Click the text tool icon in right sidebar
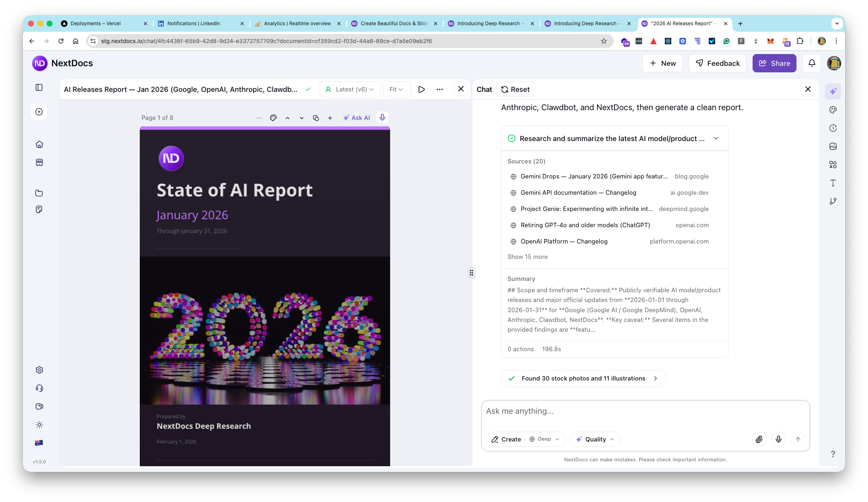 833,183
